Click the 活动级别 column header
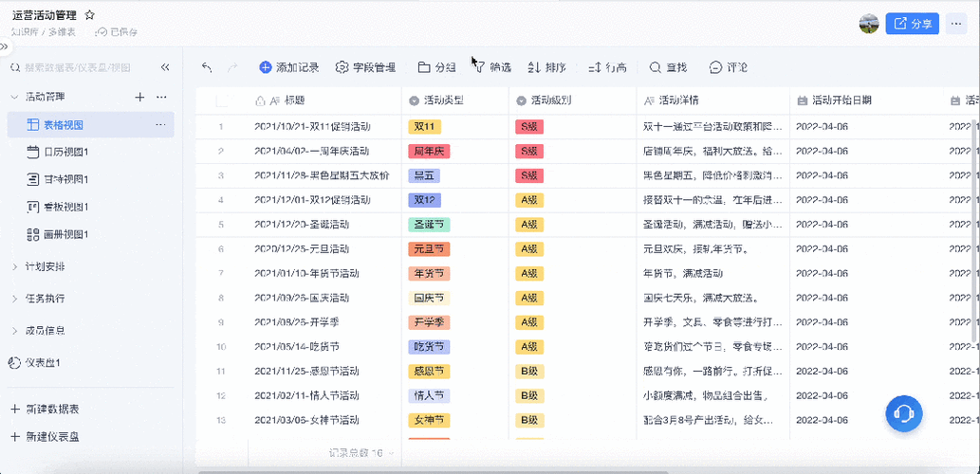 pyautogui.click(x=573, y=100)
